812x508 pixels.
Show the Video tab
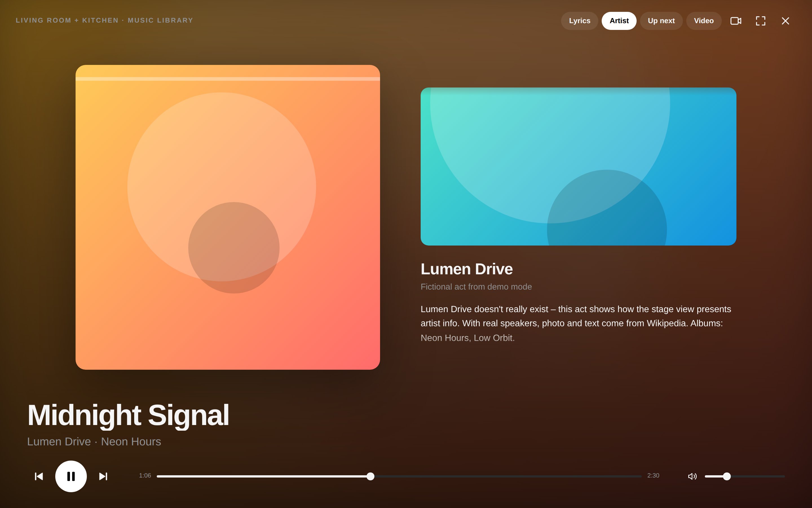click(x=704, y=21)
